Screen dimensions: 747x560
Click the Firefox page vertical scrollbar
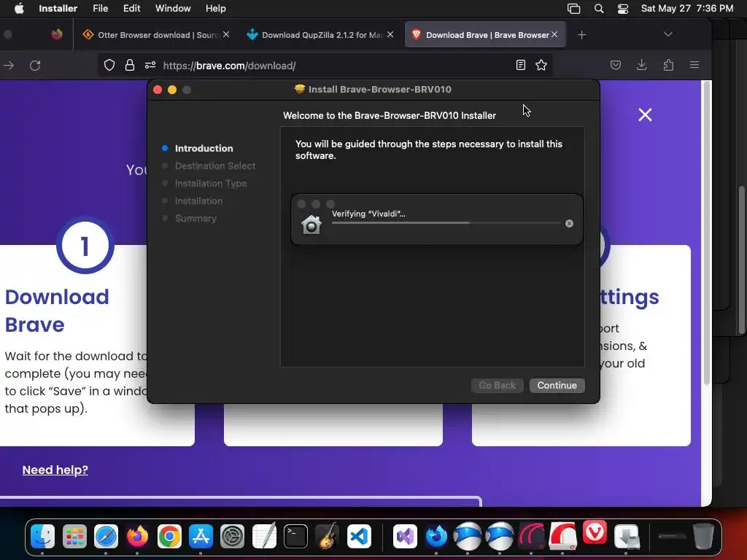point(707,233)
